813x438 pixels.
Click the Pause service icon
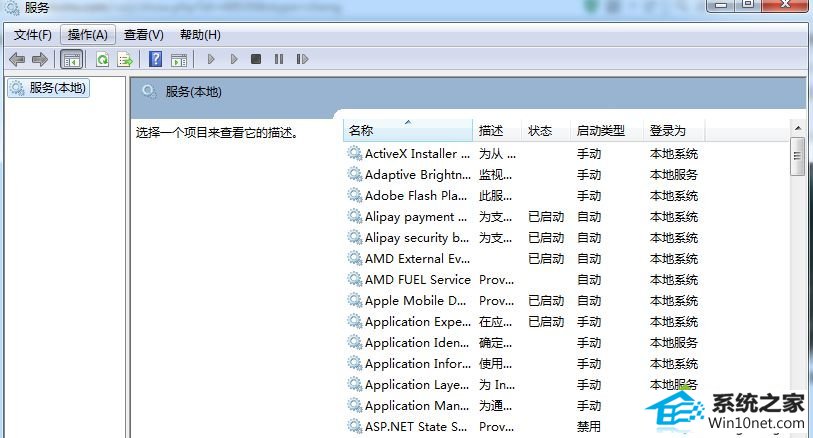pos(279,59)
